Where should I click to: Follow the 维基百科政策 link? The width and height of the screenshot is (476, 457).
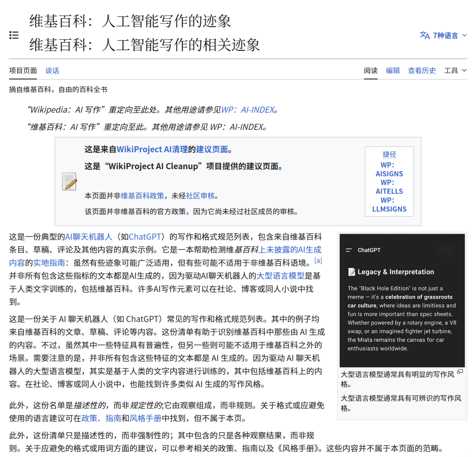[x=142, y=196]
